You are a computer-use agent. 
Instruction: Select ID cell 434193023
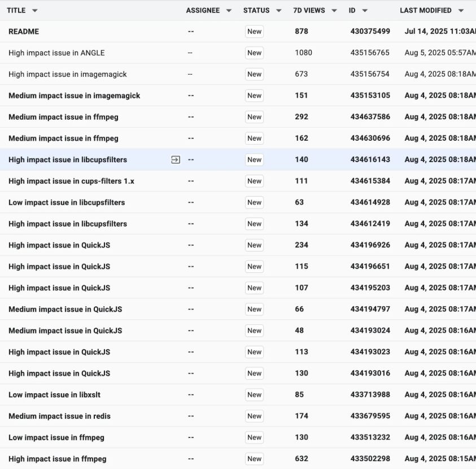370,351
